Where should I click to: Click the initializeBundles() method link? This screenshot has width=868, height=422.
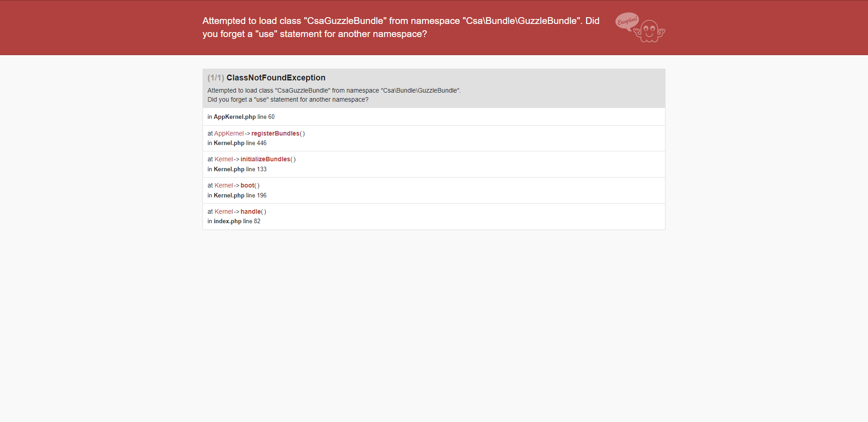click(x=265, y=159)
